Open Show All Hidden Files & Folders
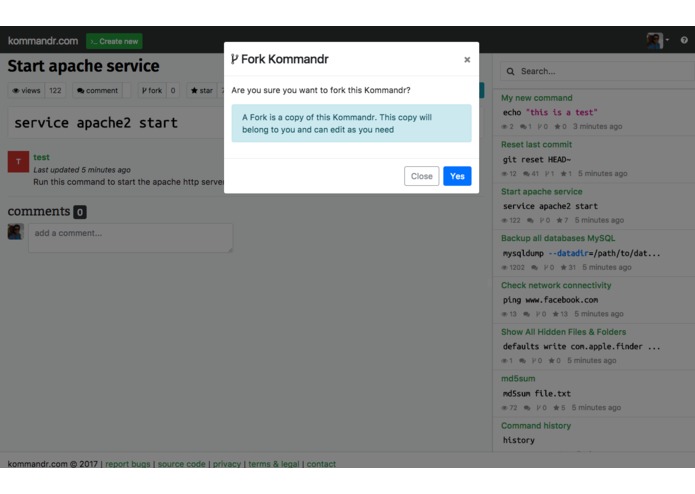The image size is (695, 494). [x=563, y=332]
